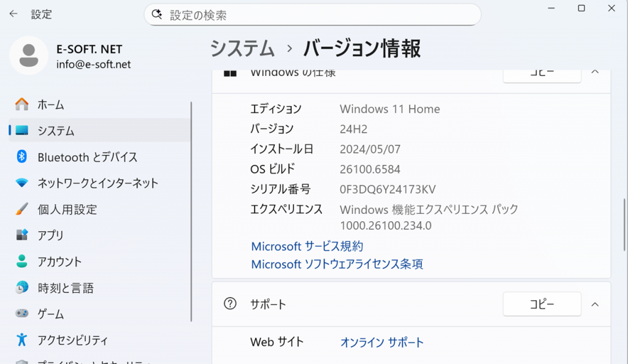Open Microsoft ソフトウェアライセンス条項 link
628x364 pixels.
(337, 265)
